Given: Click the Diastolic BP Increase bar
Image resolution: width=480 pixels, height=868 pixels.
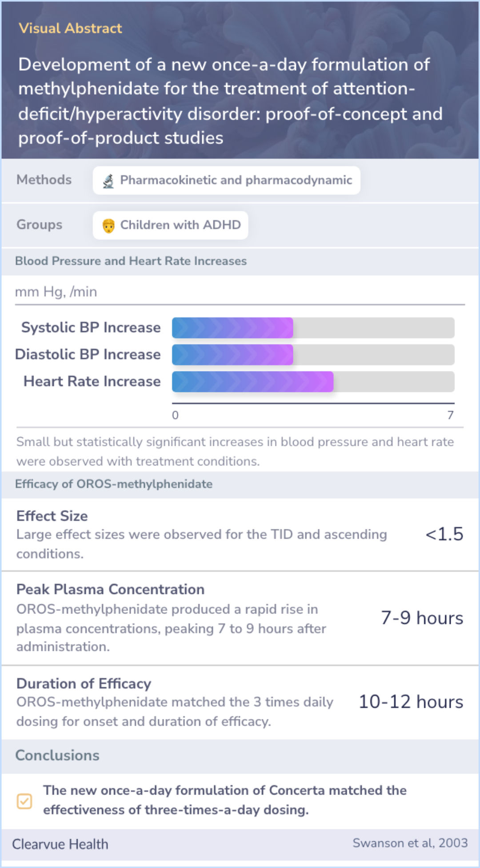Looking at the screenshot, I should point(313,355).
